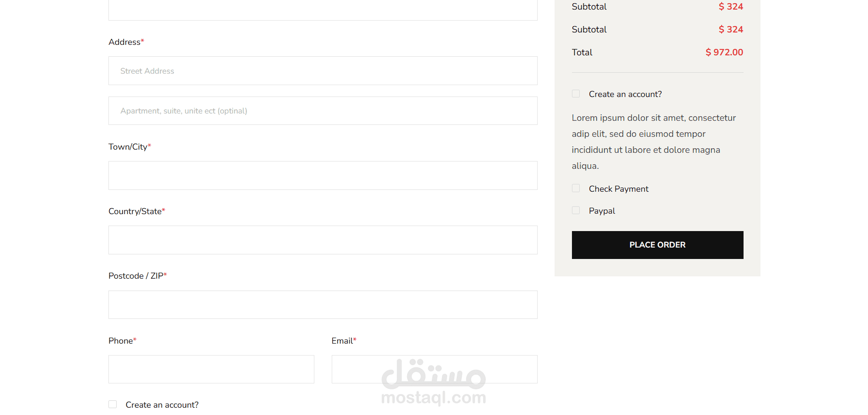Screen dimensions: 868x415
Task: Submit with the PLACE ORDER button
Action: coord(658,245)
